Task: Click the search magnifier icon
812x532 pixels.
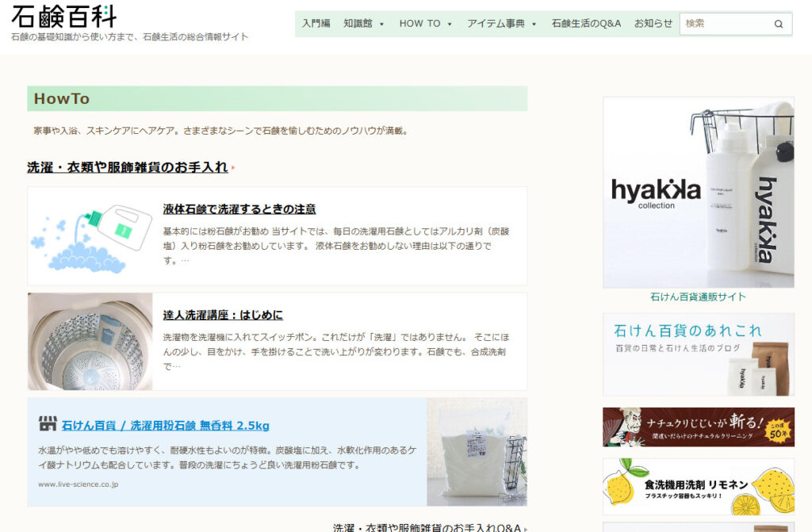Action: pyautogui.click(x=778, y=24)
